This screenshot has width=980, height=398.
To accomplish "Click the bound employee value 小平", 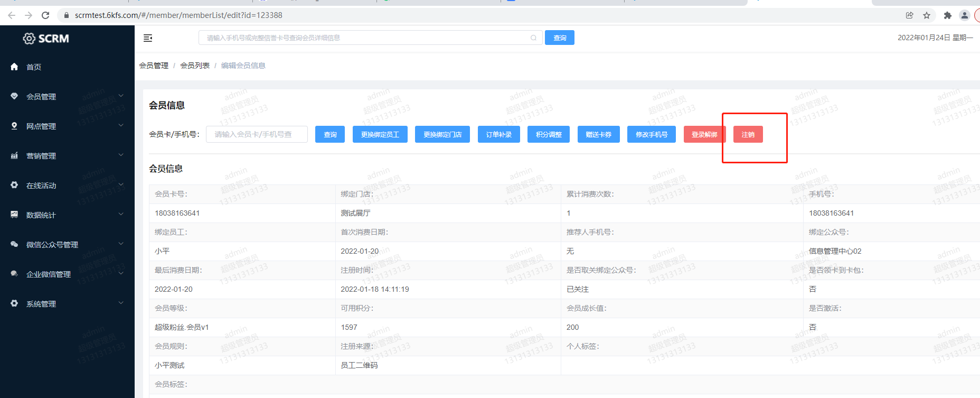I will point(162,251).
